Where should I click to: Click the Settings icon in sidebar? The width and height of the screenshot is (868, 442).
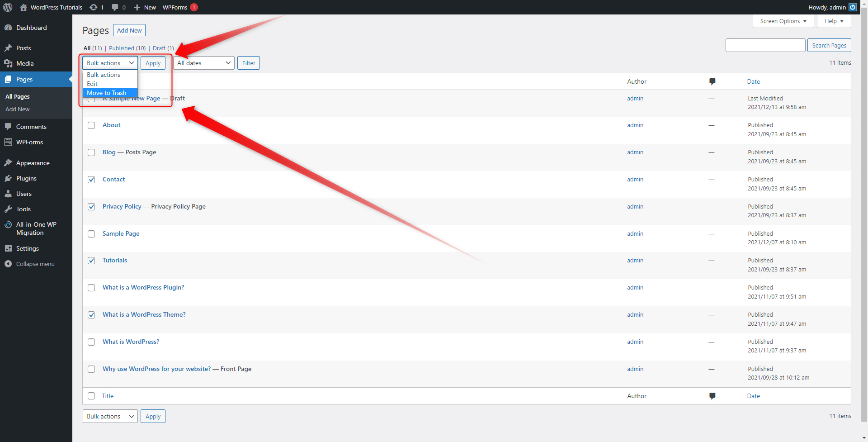click(8, 248)
